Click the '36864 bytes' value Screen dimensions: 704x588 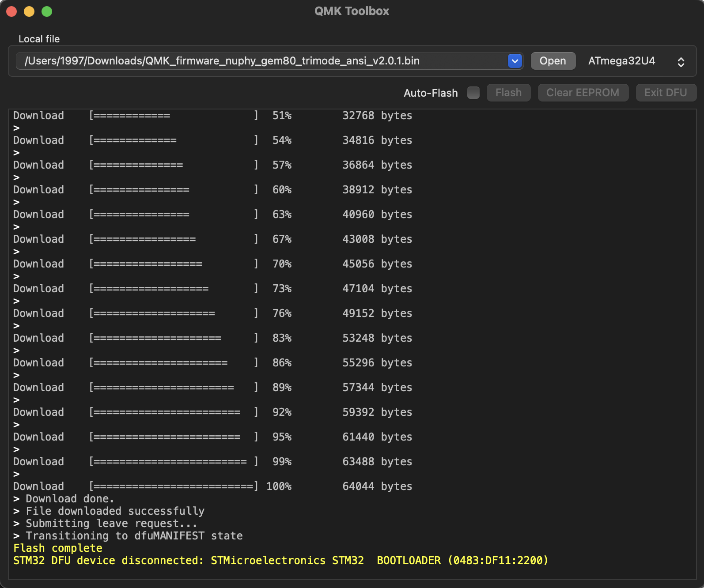tap(378, 165)
